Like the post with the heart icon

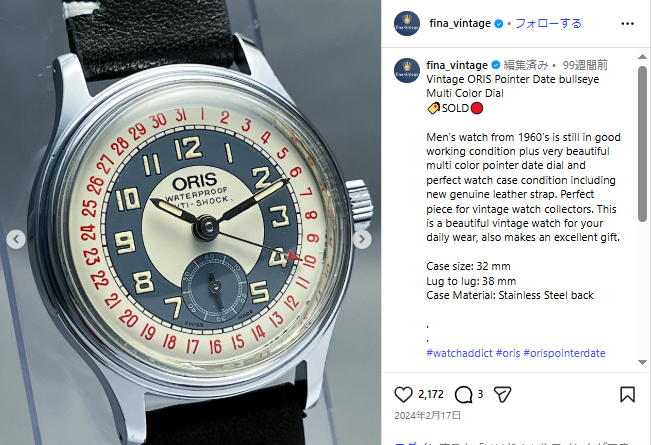[x=403, y=394]
